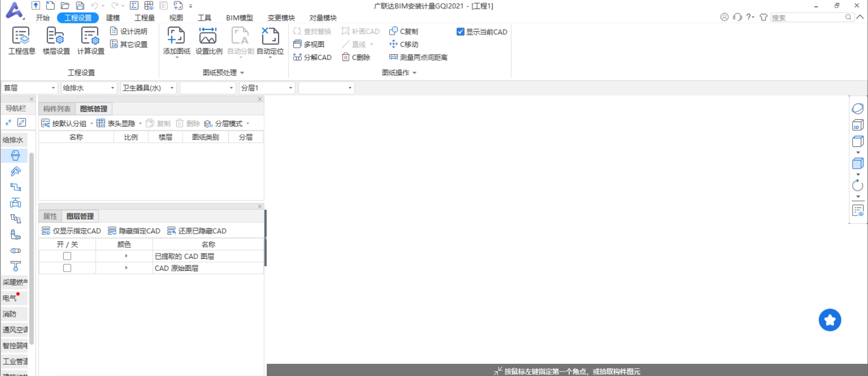Expand color arrow for CAD 原始图层
The image size is (868, 376).
[126, 268]
